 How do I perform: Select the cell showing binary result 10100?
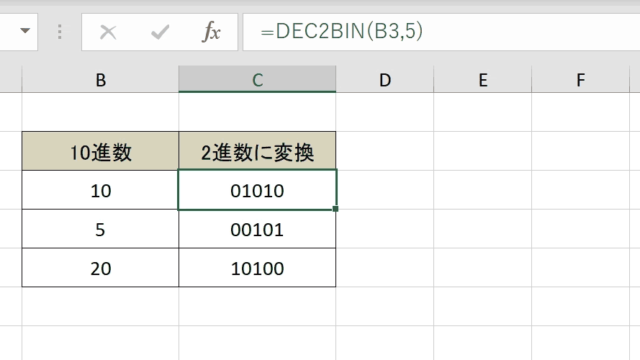pos(257,268)
